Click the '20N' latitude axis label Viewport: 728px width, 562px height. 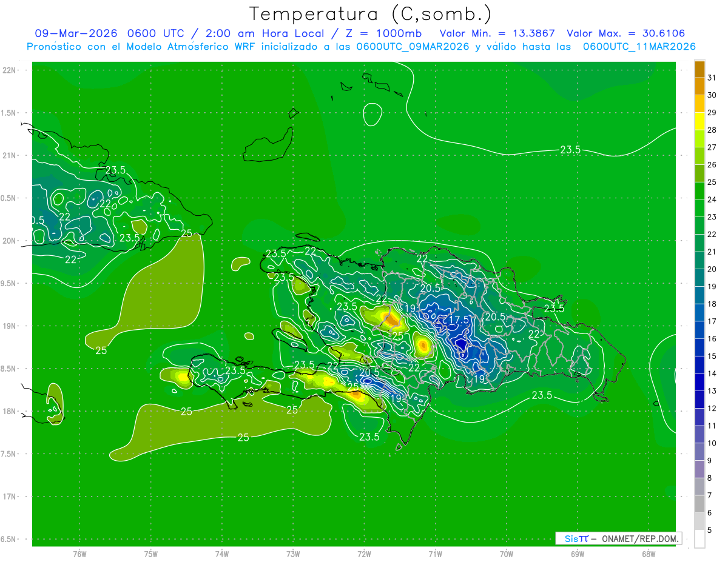pyautogui.click(x=10, y=241)
